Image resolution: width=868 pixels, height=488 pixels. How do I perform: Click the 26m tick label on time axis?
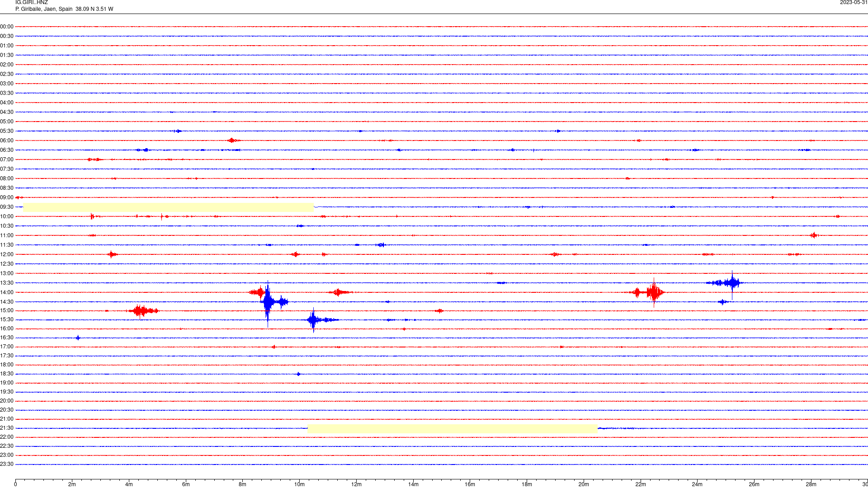(754, 484)
